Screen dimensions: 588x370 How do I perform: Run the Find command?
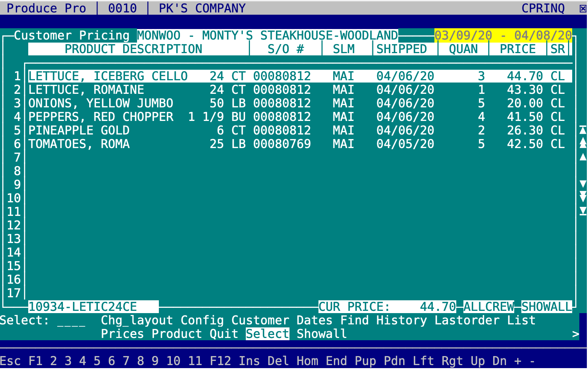[x=354, y=320]
